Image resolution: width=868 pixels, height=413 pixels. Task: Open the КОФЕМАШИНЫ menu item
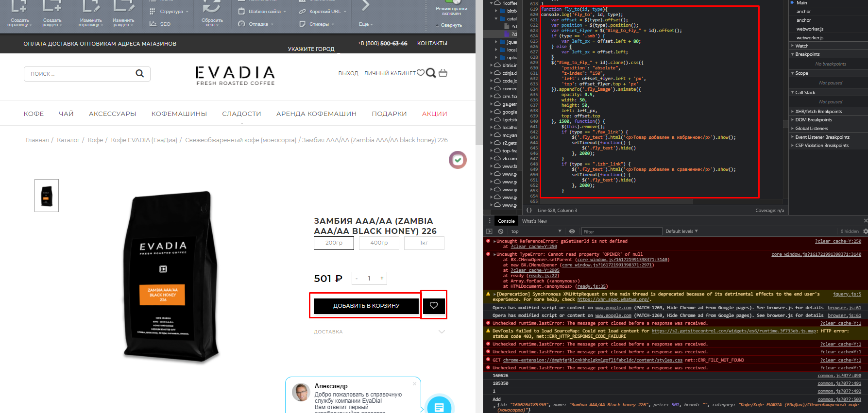coord(179,114)
